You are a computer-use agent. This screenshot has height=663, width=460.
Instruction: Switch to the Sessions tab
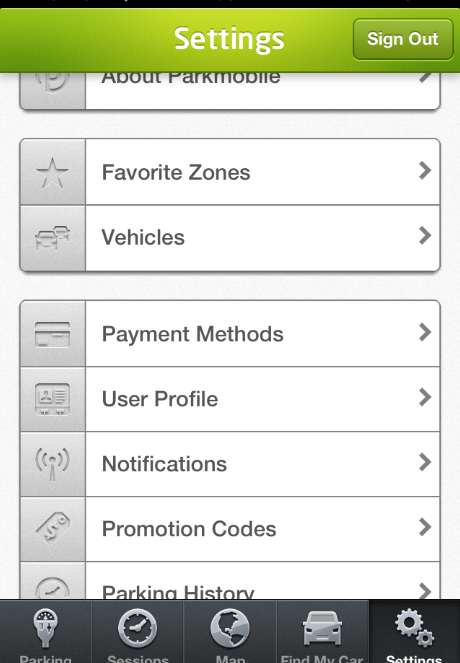click(x=138, y=631)
